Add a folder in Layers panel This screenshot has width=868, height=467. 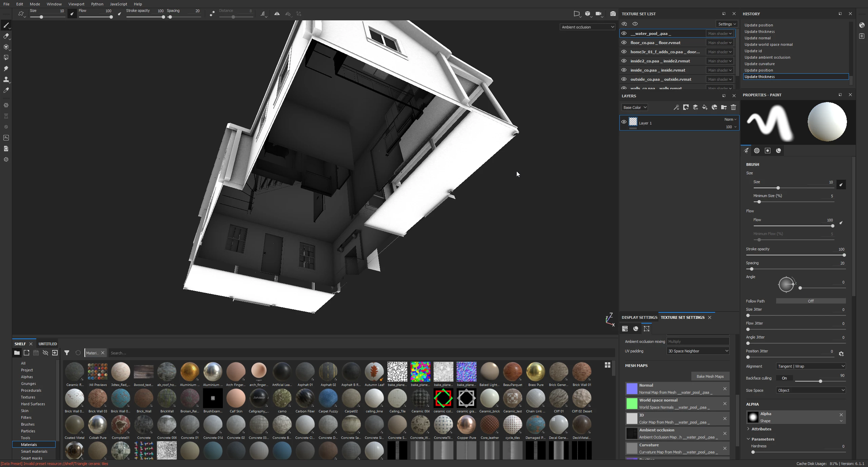724,108
